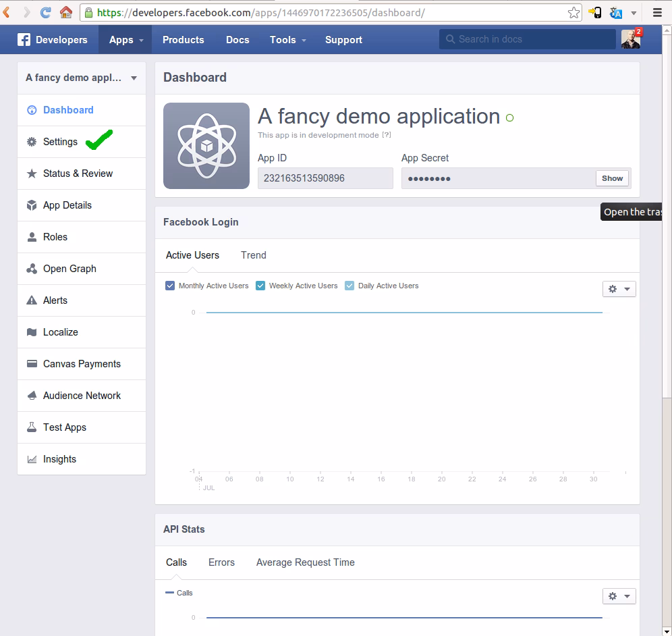Click the Facebook logo in the header

(x=24, y=40)
